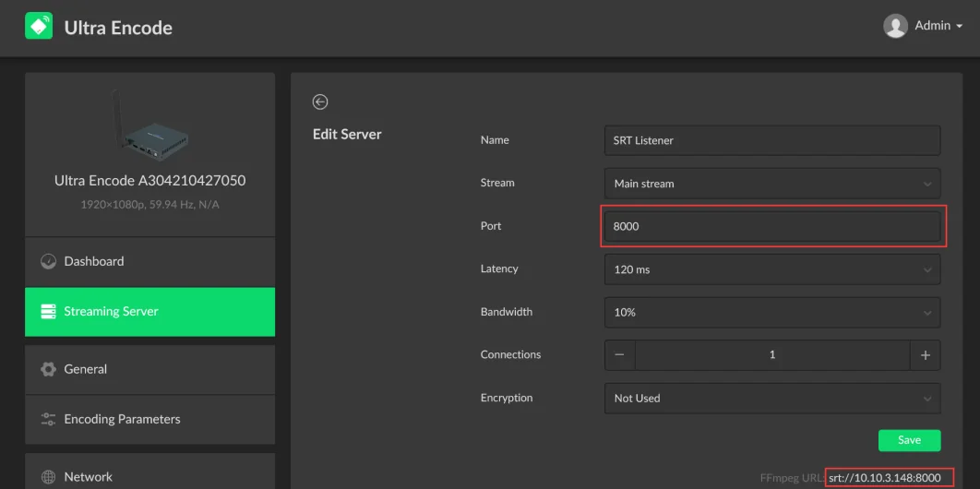
Task: Click the srt://10.10.3.148:8000 URL text
Action: pyautogui.click(x=884, y=478)
